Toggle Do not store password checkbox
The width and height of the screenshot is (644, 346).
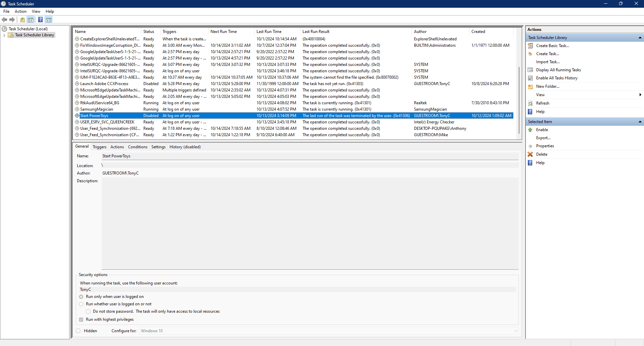88,311
